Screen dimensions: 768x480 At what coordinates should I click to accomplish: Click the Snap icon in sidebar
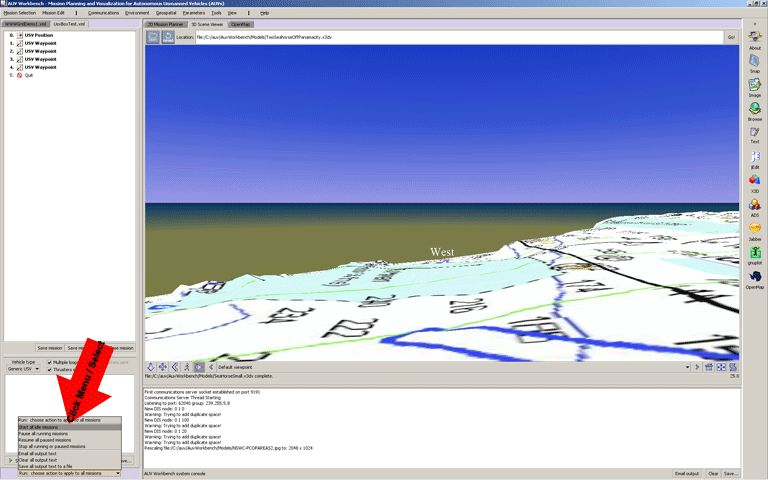(754, 61)
